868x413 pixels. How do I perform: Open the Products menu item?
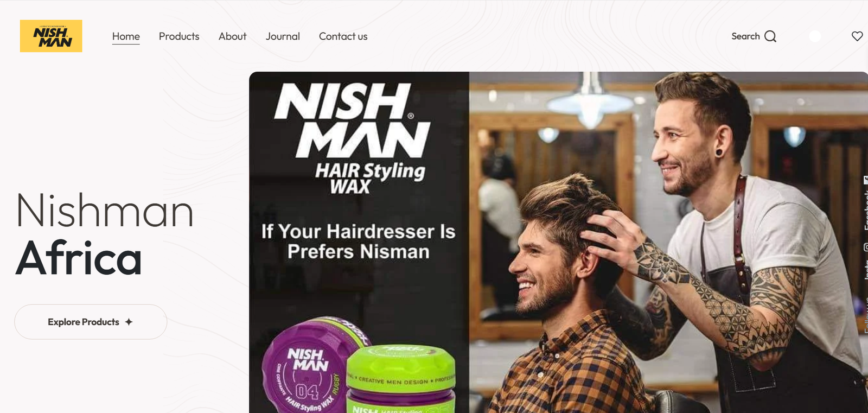tap(179, 36)
